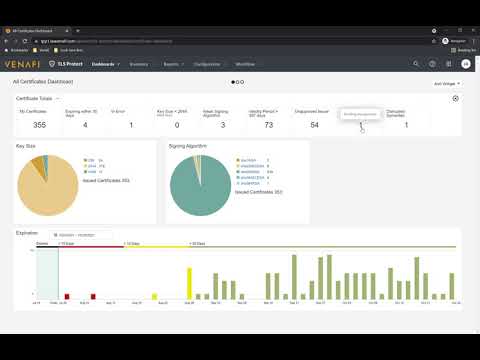480x360 pixels.
Task: Collapse the Certificate Totals section
Action: pos(58,98)
